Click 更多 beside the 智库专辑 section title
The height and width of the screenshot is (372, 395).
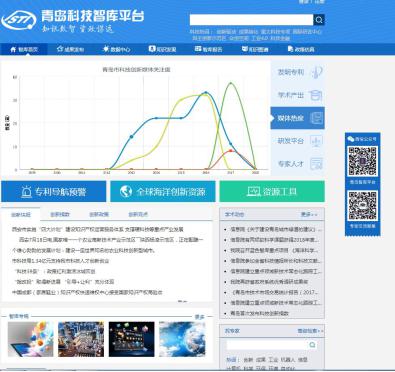click(199, 317)
